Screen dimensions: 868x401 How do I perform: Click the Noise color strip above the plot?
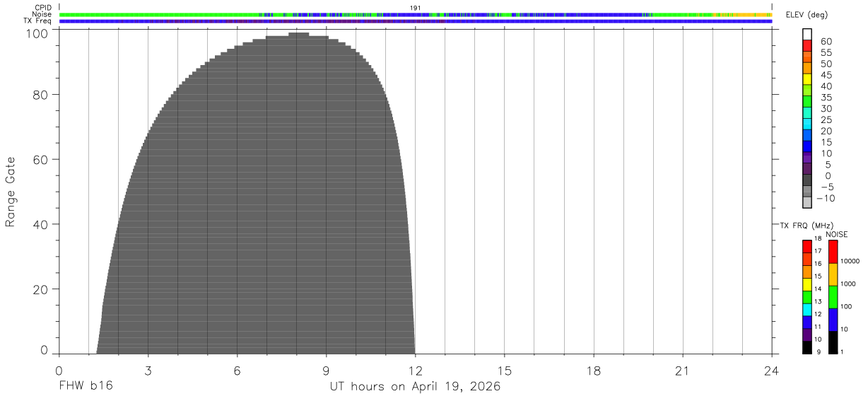(x=415, y=14)
